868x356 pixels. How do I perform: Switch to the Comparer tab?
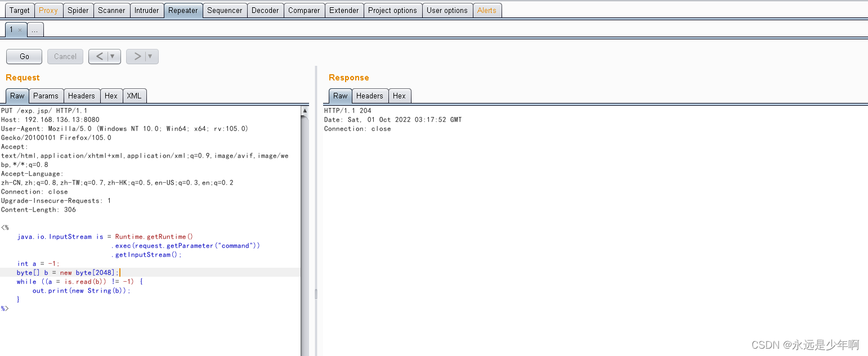304,10
